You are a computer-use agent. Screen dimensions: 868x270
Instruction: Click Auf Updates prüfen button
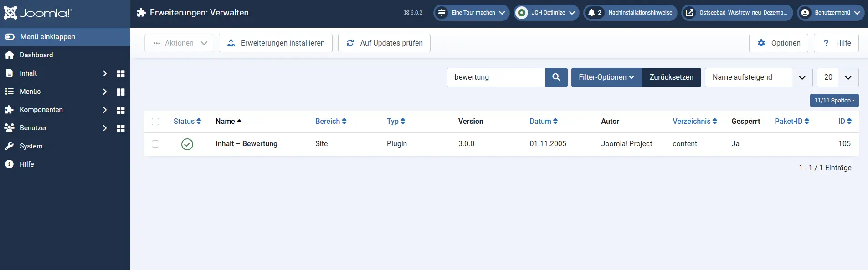(384, 43)
